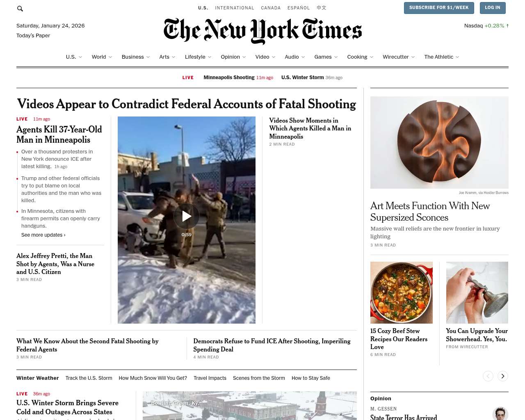
Task: Switch to Chinese (中文) edition
Action: click(x=322, y=8)
